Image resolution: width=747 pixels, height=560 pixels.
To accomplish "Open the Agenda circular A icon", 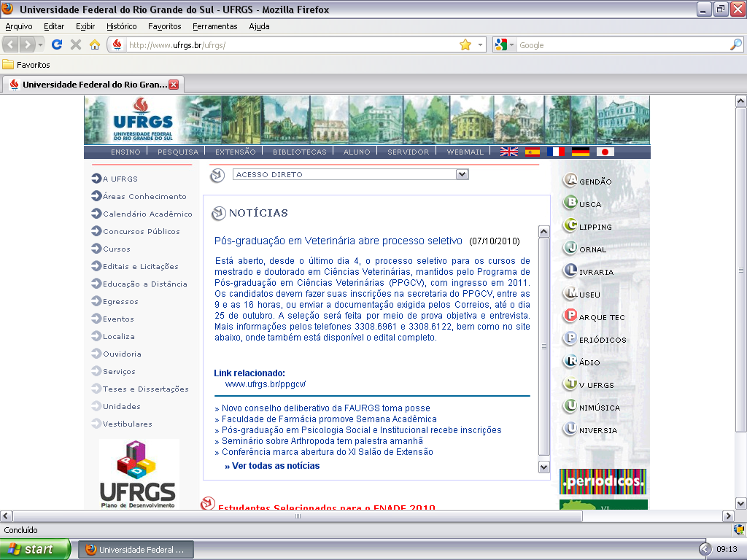I will click(x=570, y=180).
